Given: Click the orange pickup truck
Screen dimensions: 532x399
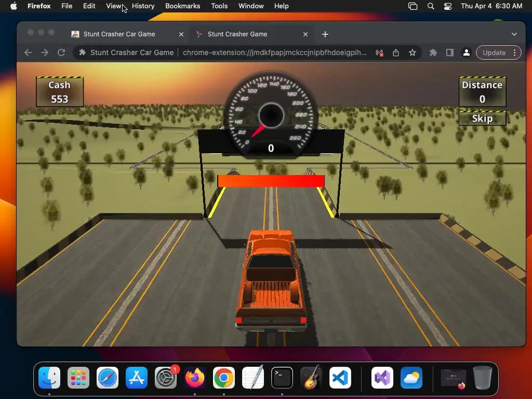Looking at the screenshot, I should pos(271,280).
